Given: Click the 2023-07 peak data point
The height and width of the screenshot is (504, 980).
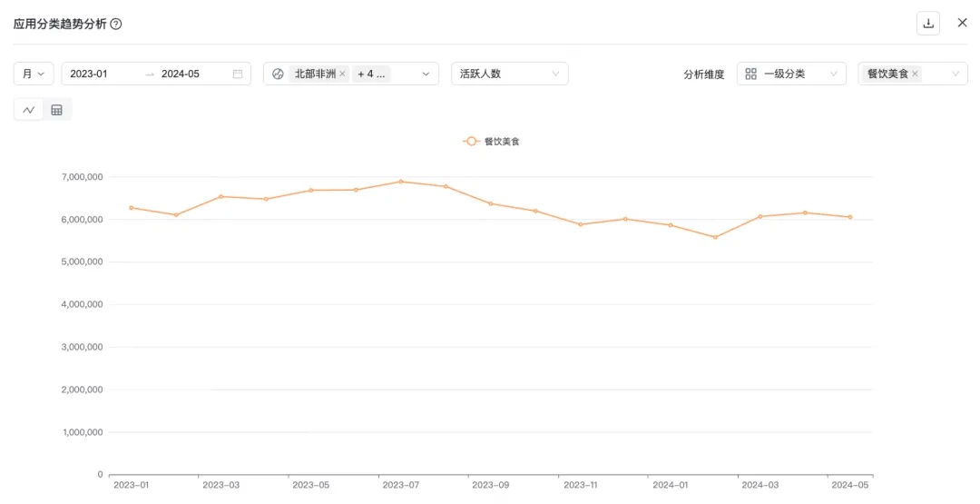Looking at the screenshot, I should 401,182.
